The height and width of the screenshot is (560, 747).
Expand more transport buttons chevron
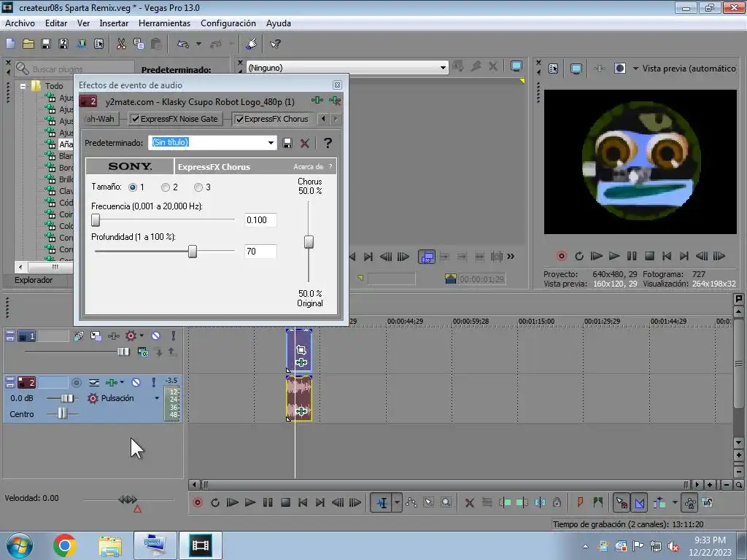[511, 256]
